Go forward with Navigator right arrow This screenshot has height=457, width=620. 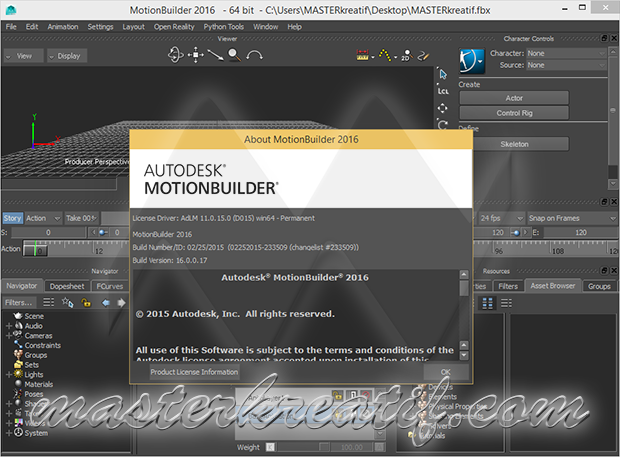tap(121, 303)
